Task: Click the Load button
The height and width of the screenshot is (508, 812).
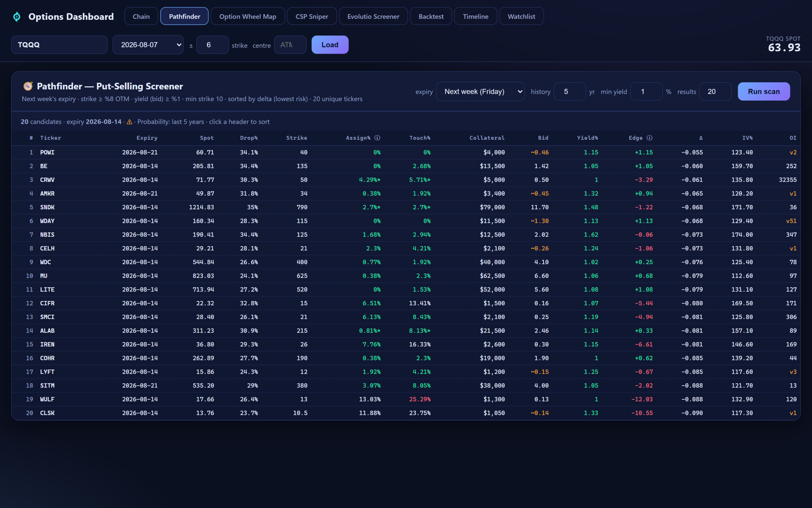Action: (330, 45)
